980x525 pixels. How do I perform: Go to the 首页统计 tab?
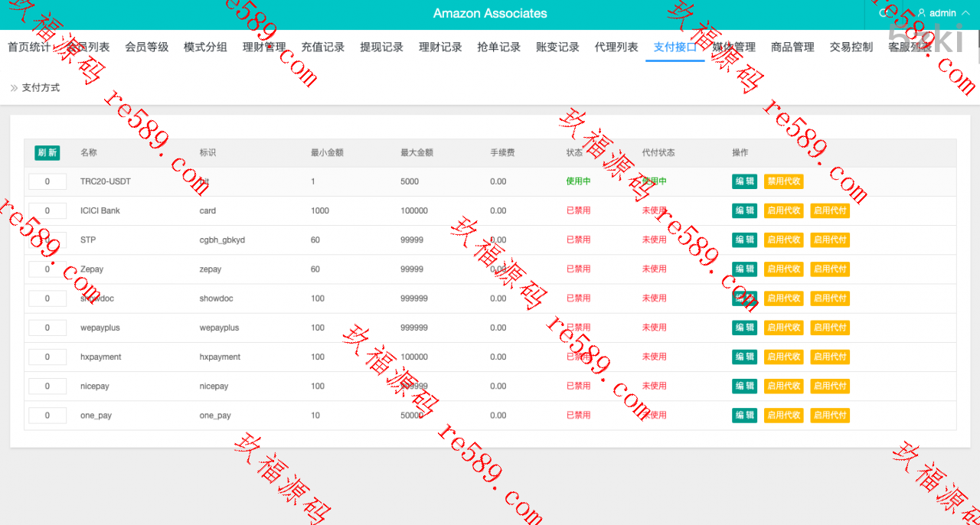[29, 47]
